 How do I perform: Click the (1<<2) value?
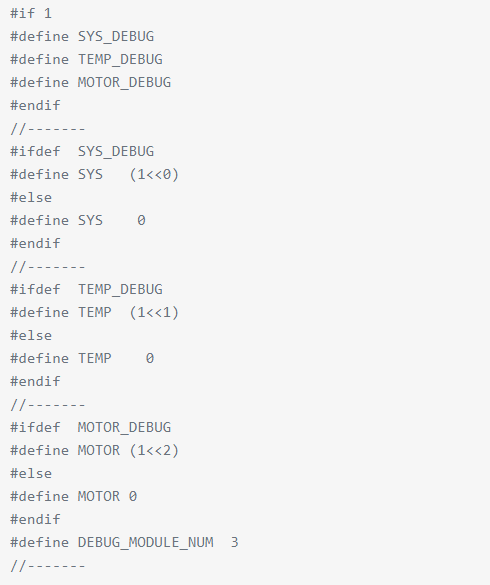coord(154,451)
